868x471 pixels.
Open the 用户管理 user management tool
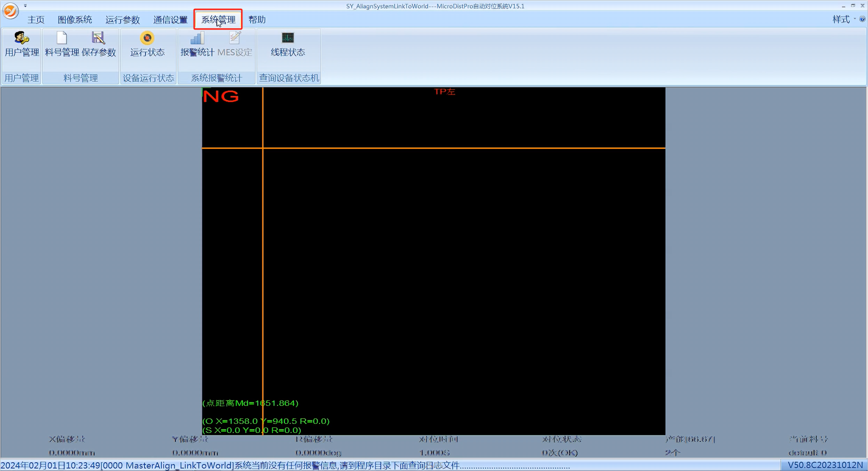[22, 44]
